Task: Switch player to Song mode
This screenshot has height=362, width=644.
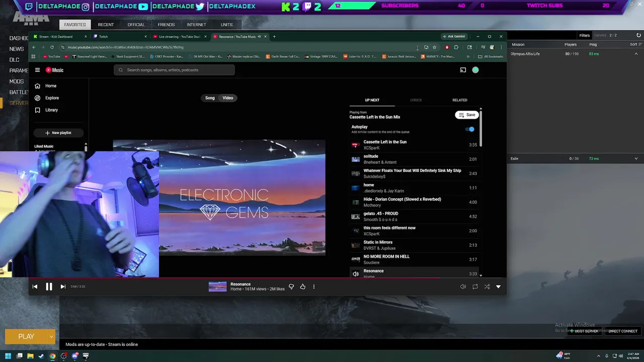Action: (x=210, y=98)
